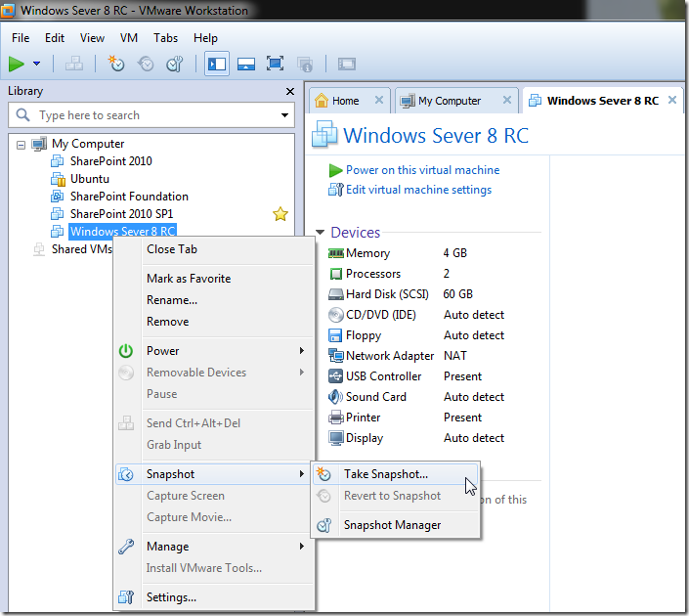Close the Library panel with its X
689x616 pixels.
pos(289,91)
